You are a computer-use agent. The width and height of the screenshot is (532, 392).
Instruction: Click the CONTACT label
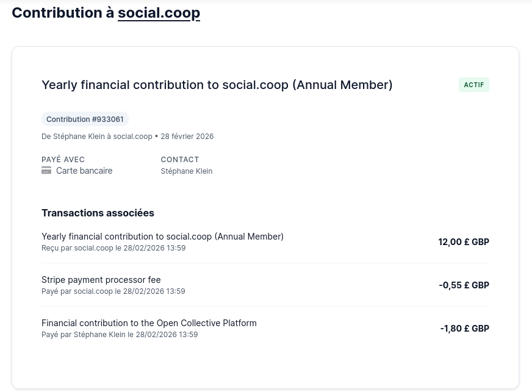point(180,160)
